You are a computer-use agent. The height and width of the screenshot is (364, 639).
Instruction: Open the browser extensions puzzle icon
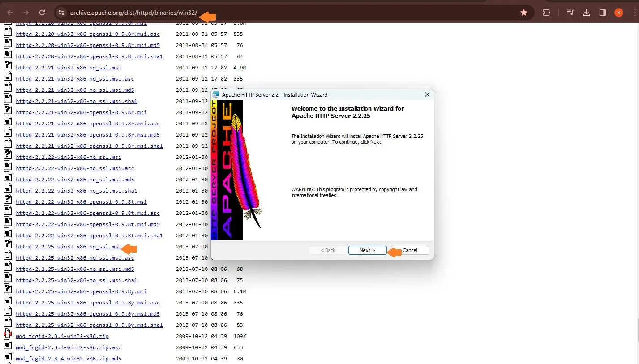[546, 13]
